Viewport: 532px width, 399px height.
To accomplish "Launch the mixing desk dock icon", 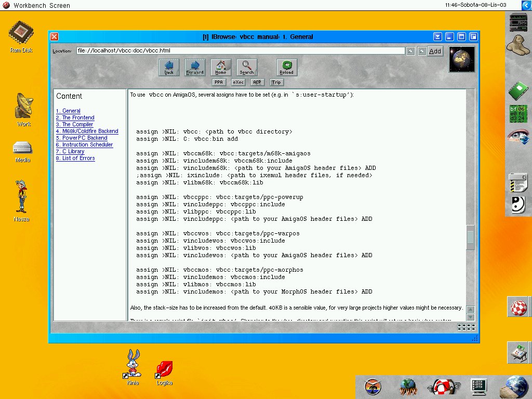I will coord(519,353).
